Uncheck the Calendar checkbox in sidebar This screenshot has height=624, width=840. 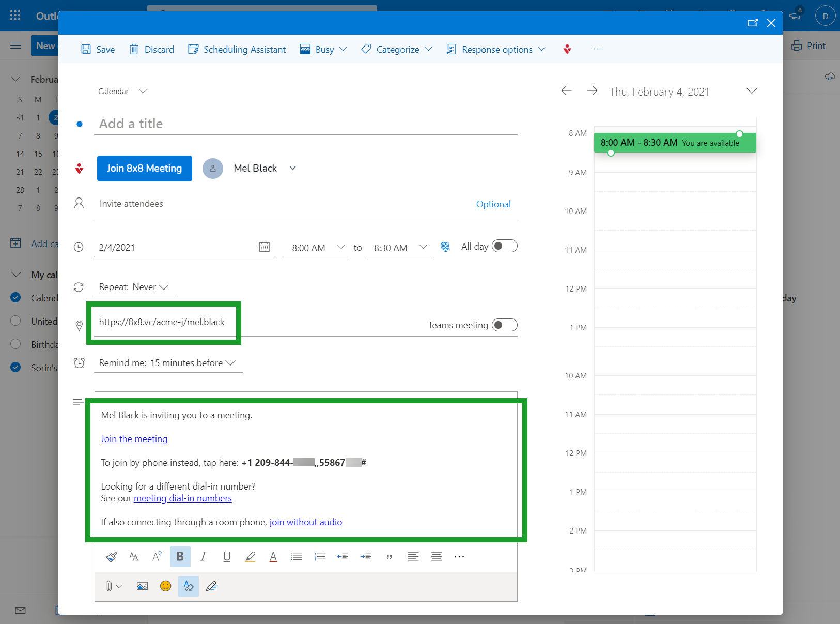click(15, 297)
